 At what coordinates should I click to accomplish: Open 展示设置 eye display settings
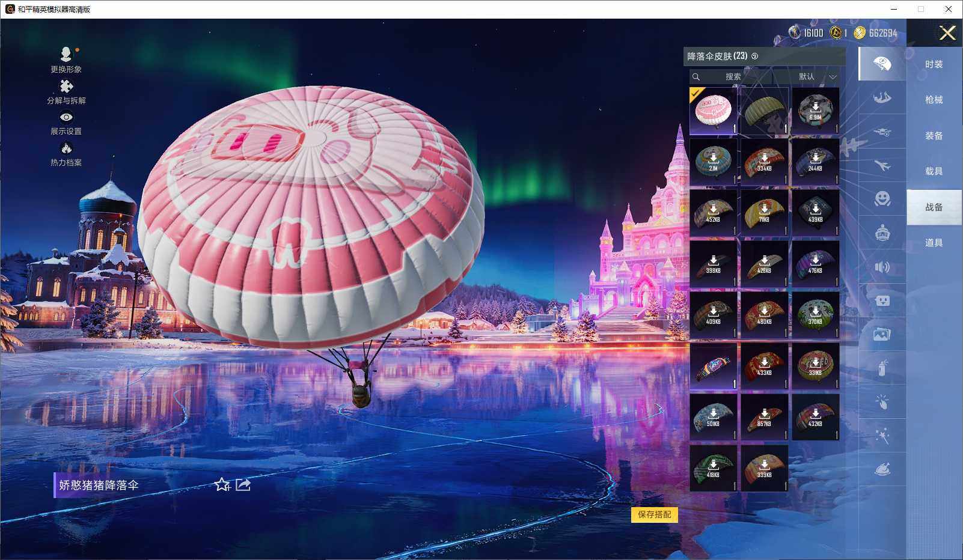coord(66,118)
